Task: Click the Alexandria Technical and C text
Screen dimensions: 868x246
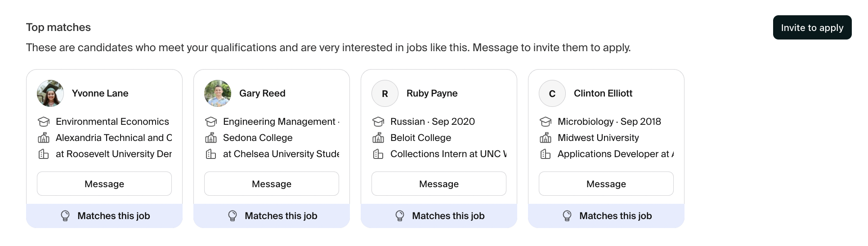Action: pos(114,138)
